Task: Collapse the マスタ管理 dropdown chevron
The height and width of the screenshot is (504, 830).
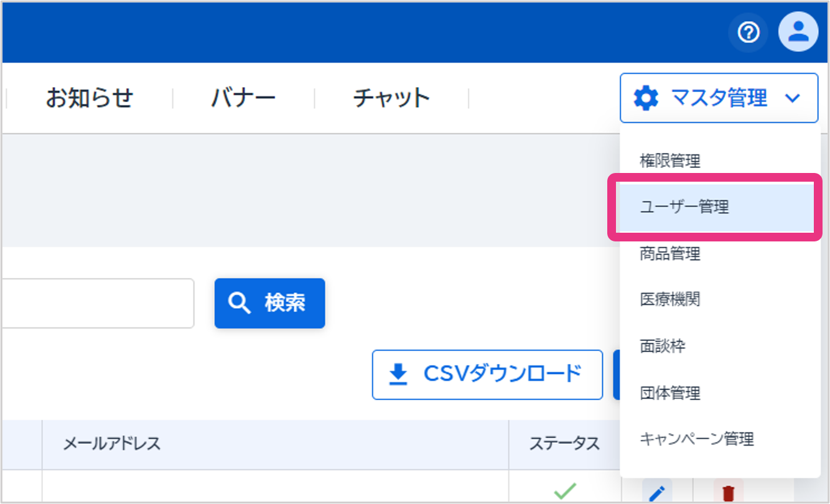Action: tap(792, 98)
